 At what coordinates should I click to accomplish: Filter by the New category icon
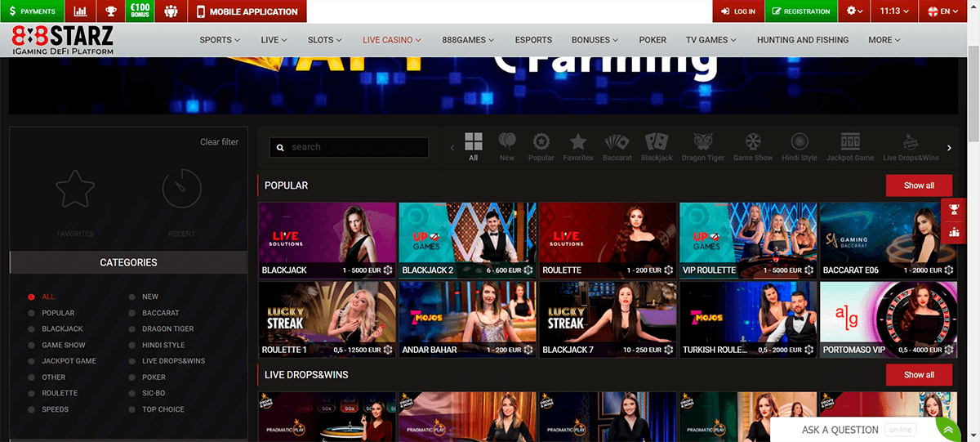[x=507, y=146]
